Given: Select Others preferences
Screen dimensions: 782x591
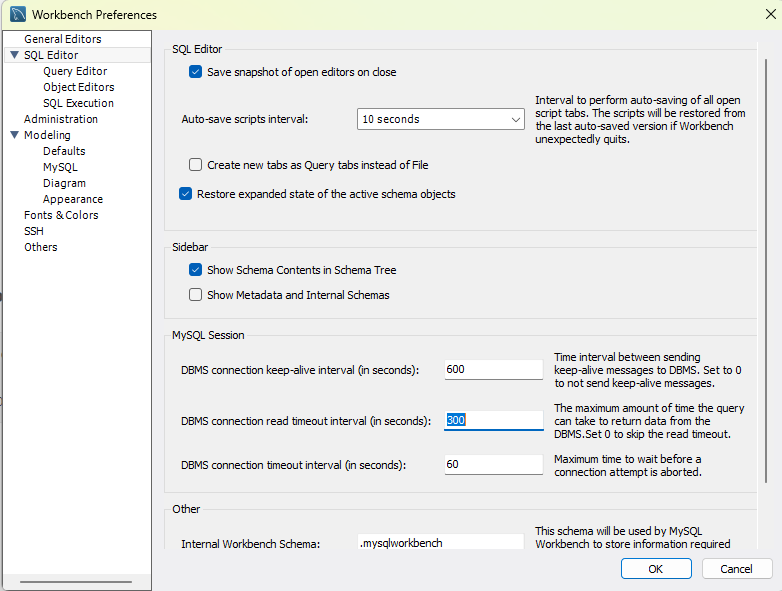Looking at the screenshot, I should [41, 247].
